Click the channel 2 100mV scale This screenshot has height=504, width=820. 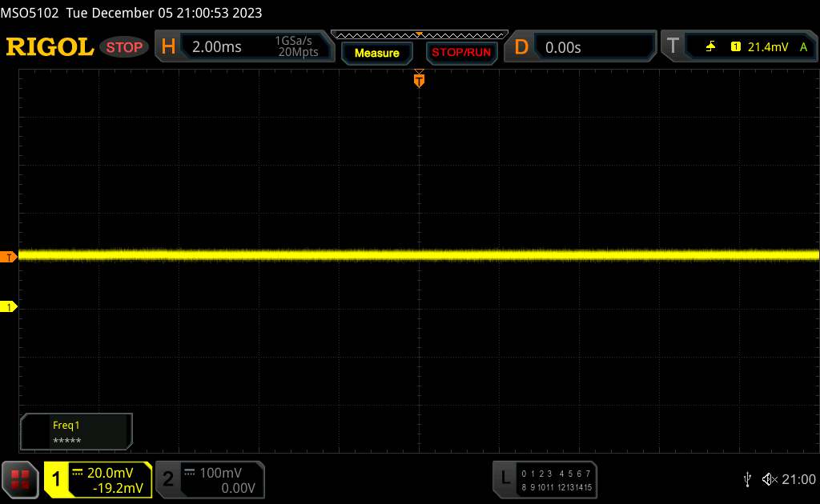221,473
